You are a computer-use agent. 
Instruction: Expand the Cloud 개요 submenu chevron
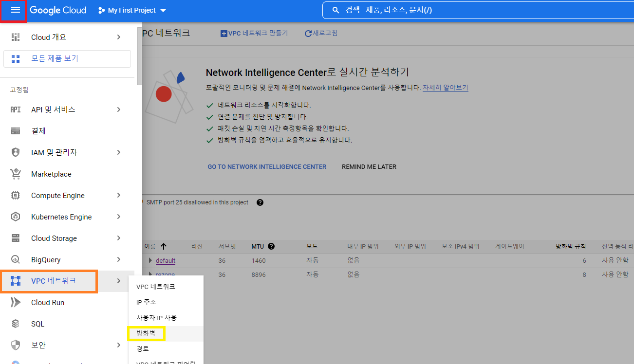[119, 37]
